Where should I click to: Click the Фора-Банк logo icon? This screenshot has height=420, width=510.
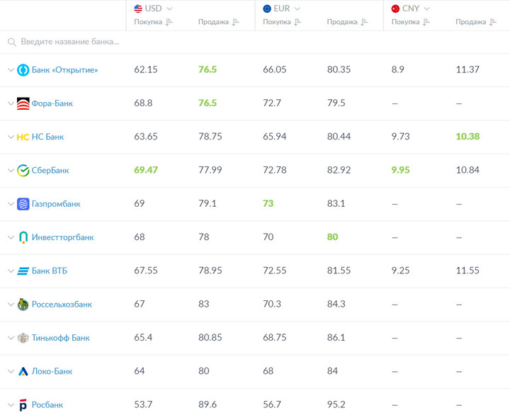(x=23, y=103)
